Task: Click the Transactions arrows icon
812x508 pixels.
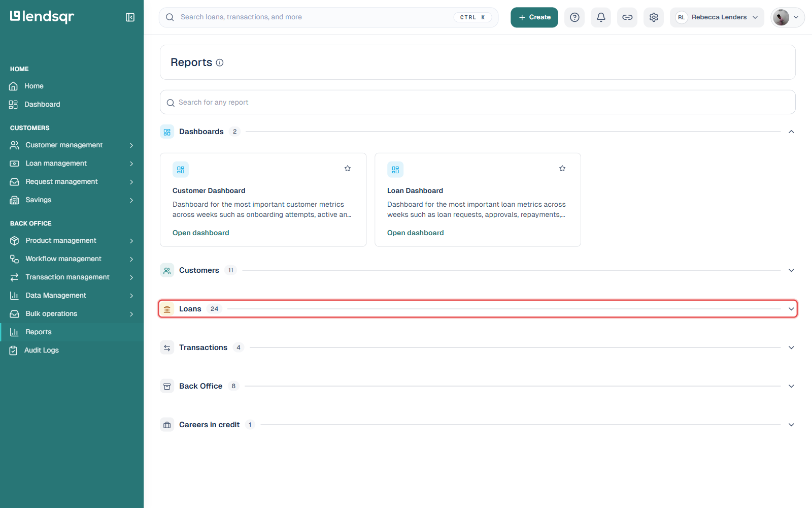Action: 167,347
